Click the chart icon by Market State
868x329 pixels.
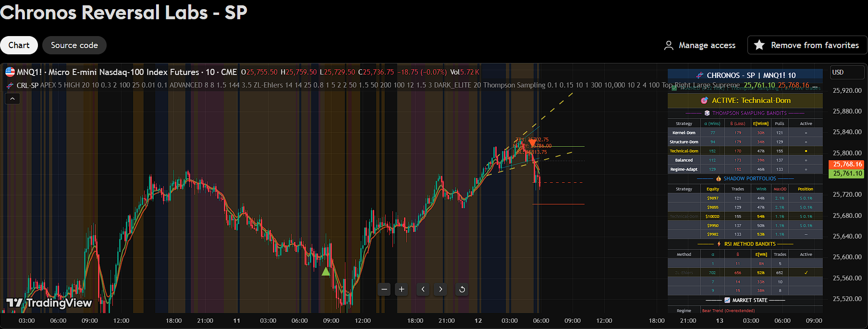(x=727, y=300)
